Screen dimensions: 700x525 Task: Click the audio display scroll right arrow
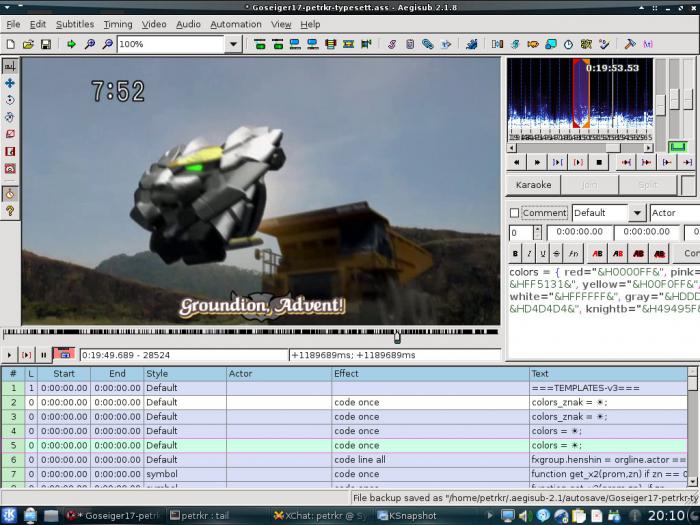(648, 148)
